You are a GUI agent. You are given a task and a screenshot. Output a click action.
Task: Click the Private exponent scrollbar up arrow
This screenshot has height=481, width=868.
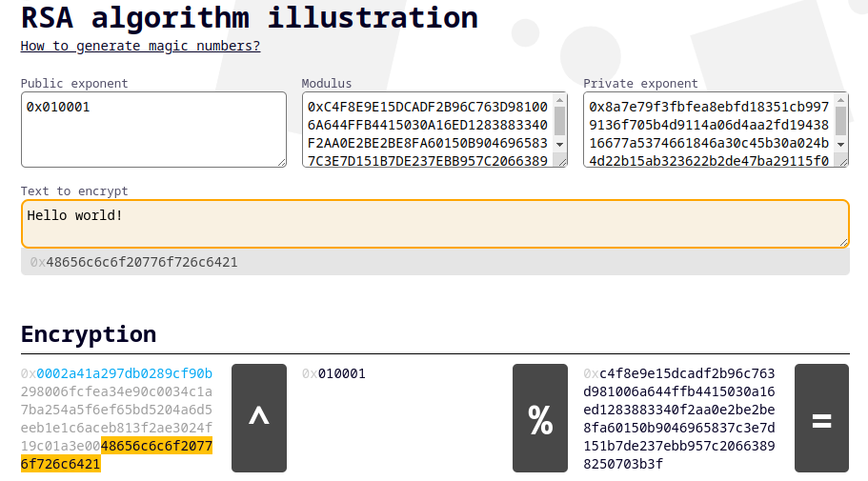841,100
